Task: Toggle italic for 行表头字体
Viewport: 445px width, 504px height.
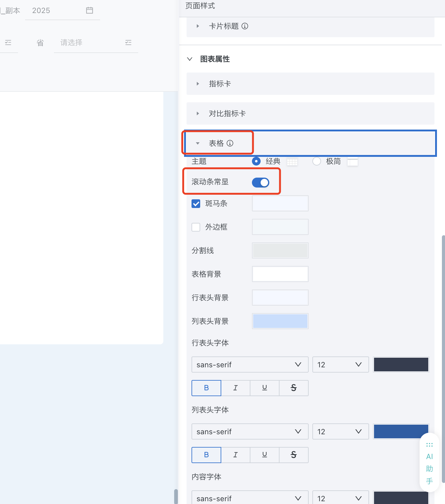Action: tap(236, 388)
